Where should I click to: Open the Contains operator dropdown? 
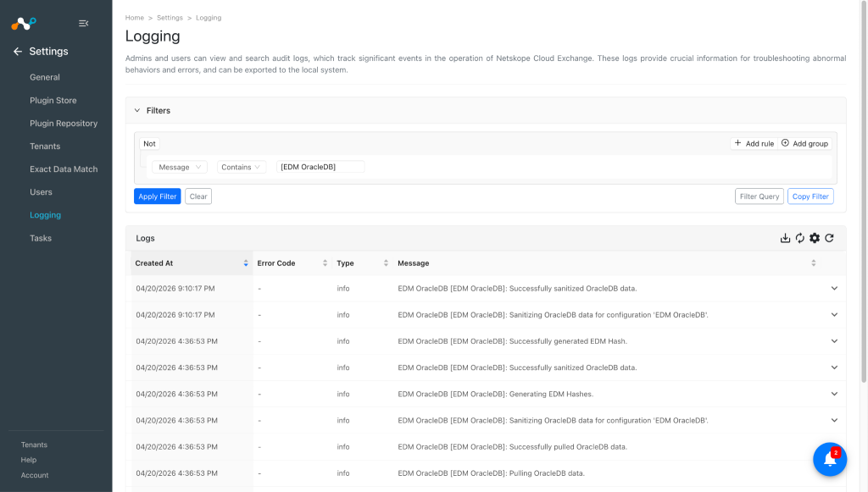242,167
